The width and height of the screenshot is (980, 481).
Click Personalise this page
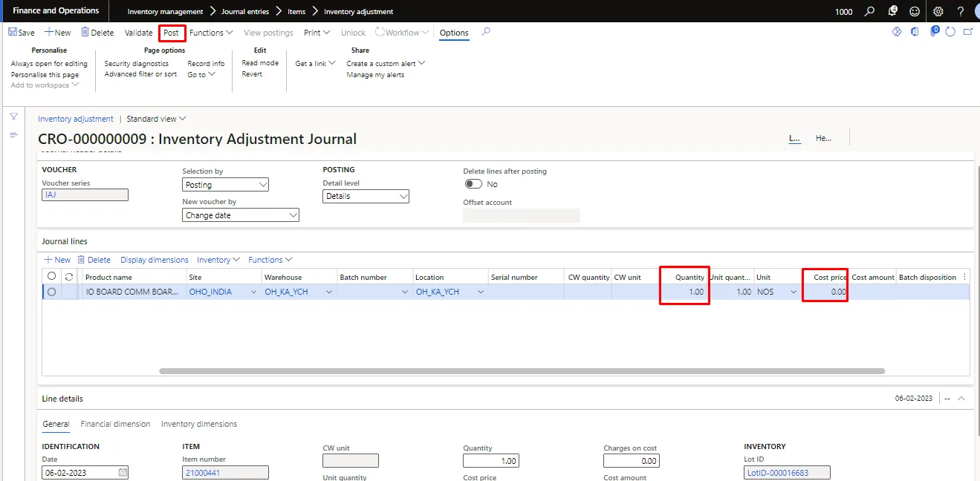point(45,74)
